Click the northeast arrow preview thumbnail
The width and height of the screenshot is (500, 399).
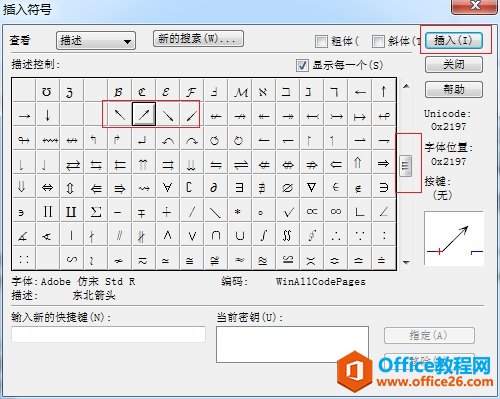point(454,238)
